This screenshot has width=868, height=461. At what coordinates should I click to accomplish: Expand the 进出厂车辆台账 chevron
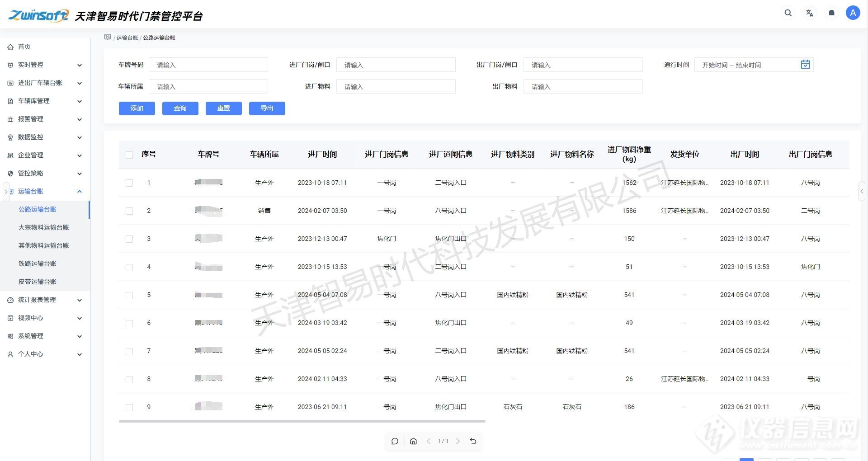80,83
